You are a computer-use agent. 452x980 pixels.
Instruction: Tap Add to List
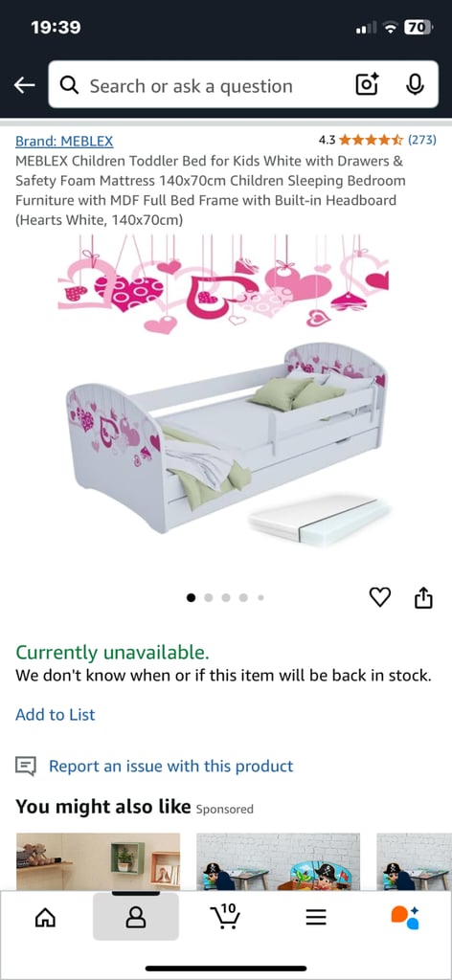click(x=56, y=714)
